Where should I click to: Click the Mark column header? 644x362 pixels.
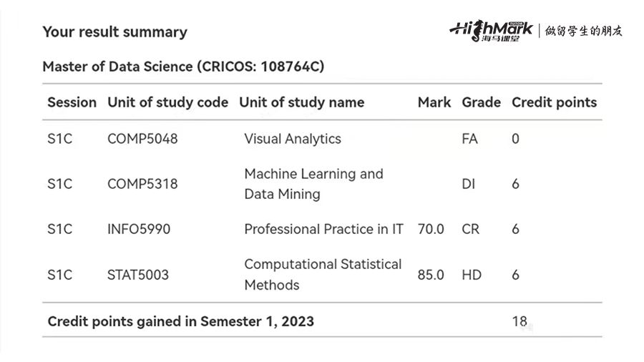pyautogui.click(x=434, y=102)
